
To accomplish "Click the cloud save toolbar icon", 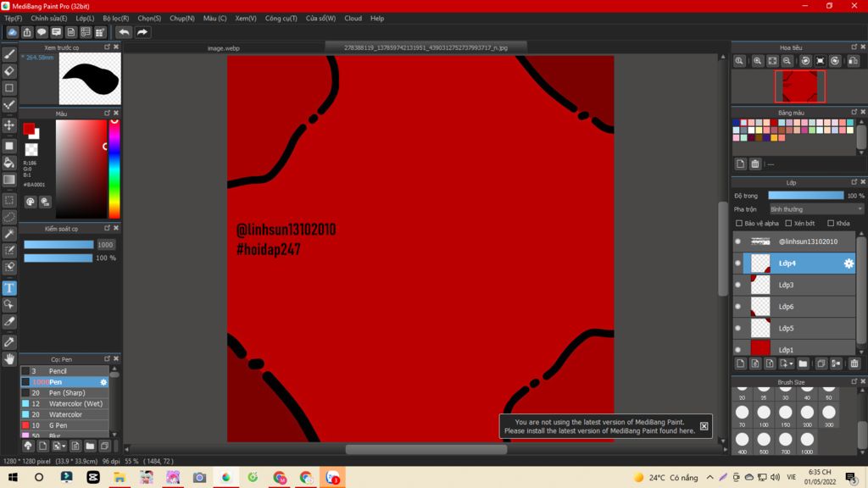I will pos(12,32).
